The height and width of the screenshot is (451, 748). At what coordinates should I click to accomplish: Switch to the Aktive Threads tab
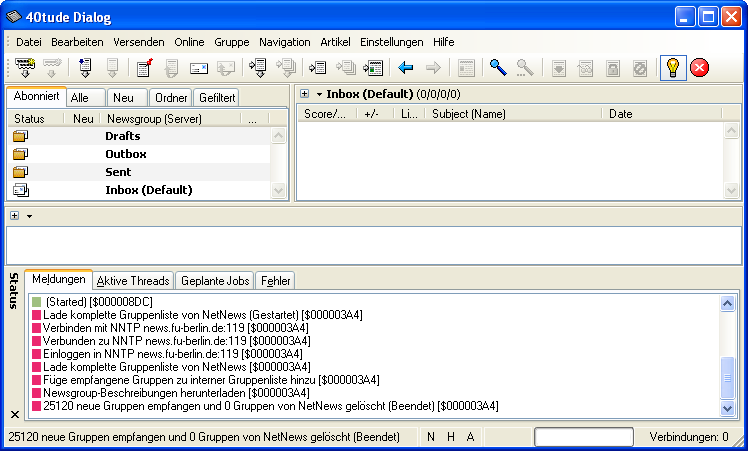coord(134,281)
